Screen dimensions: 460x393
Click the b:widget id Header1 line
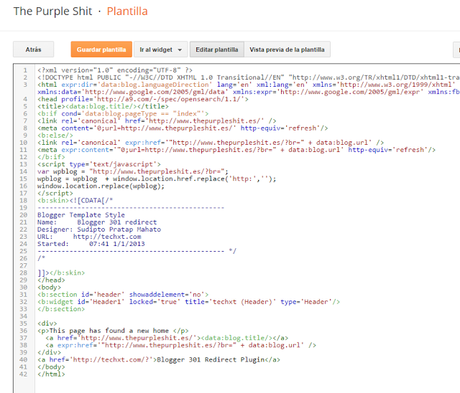click(x=189, y=302)
